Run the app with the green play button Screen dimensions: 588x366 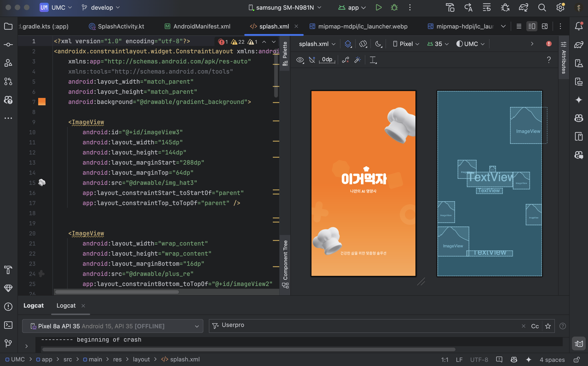coord(378,8)
